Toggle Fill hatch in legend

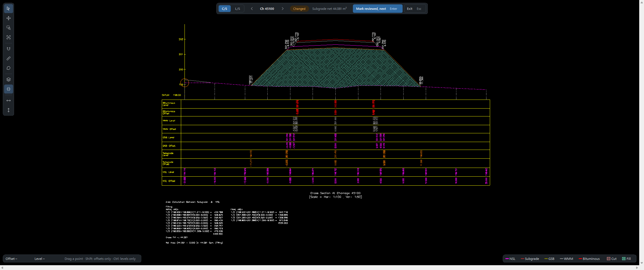pos(626,259)
